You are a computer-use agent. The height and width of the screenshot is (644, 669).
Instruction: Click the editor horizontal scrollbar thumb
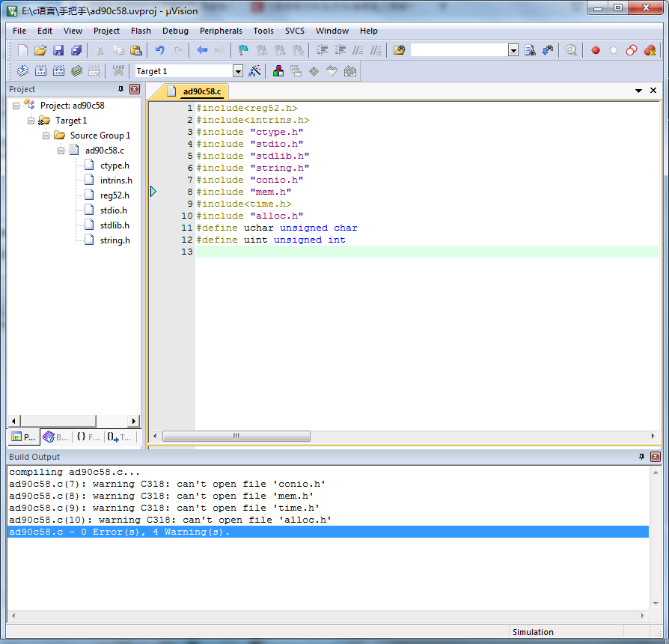(236, 436)
